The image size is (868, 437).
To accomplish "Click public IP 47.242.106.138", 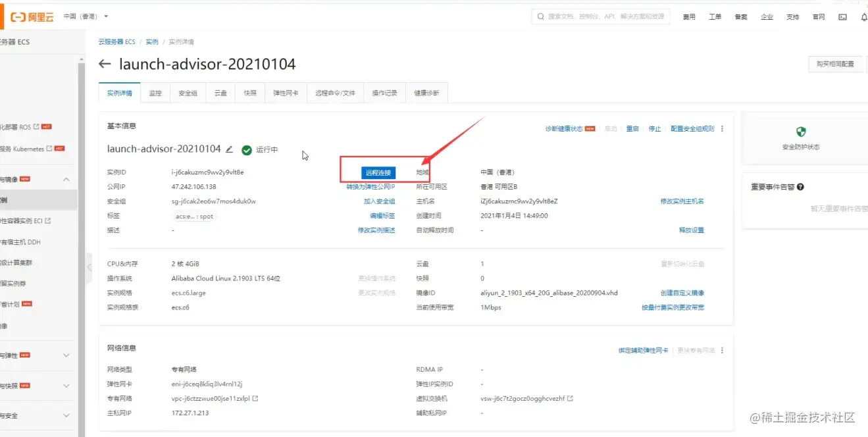I will [x=194, y=187].
